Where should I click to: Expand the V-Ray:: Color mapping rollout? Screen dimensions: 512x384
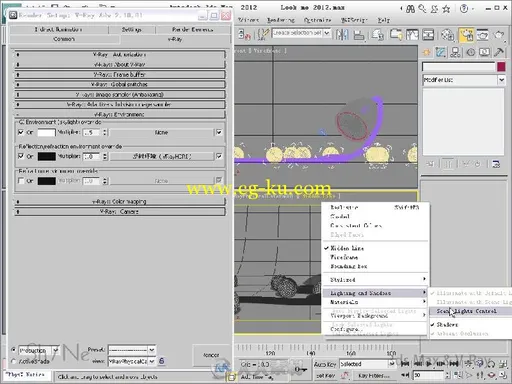(120, 202)
